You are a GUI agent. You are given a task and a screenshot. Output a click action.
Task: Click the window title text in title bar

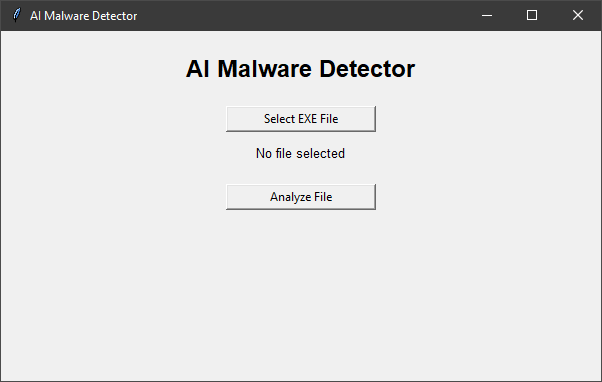(x=83, y=16)
